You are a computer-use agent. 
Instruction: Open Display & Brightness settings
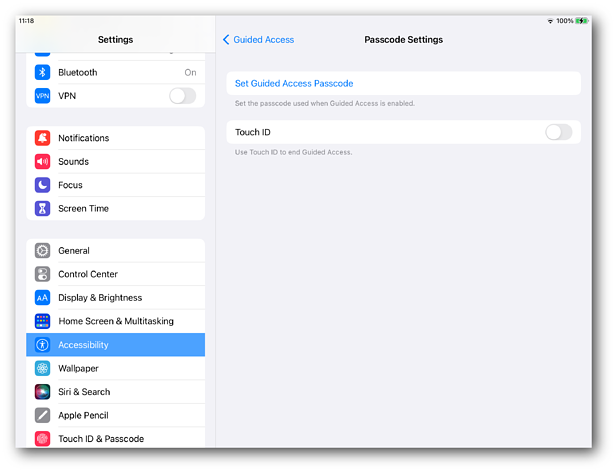point(100,298)
